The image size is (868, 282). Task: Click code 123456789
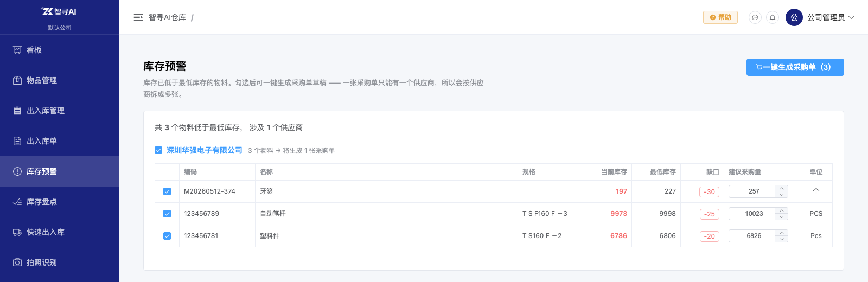pyautogui.click(x=201, y=214)
